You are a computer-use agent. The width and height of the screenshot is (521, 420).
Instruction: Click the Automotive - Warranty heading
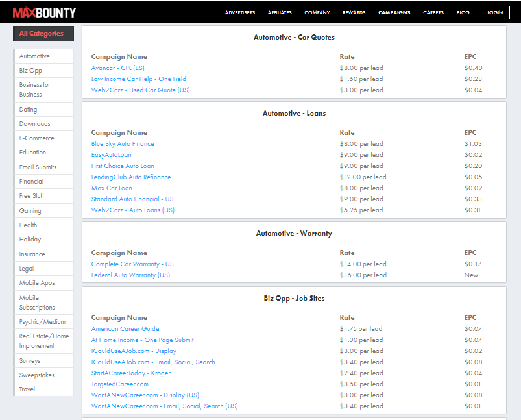(x=294, y=234)
